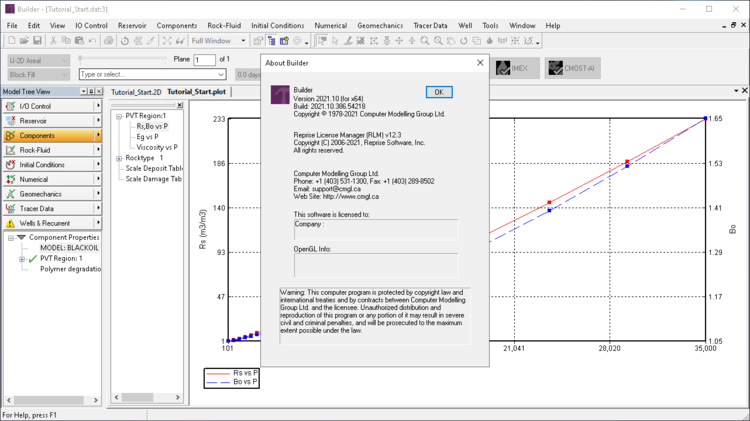
Task: Click the New file toolbar icon
Action: tap(12, 41)
